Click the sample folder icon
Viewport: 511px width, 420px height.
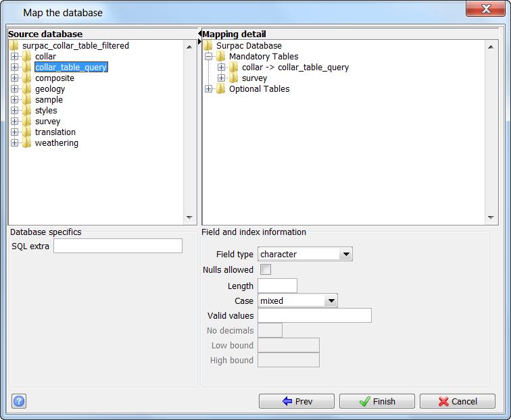coord(27,100)
